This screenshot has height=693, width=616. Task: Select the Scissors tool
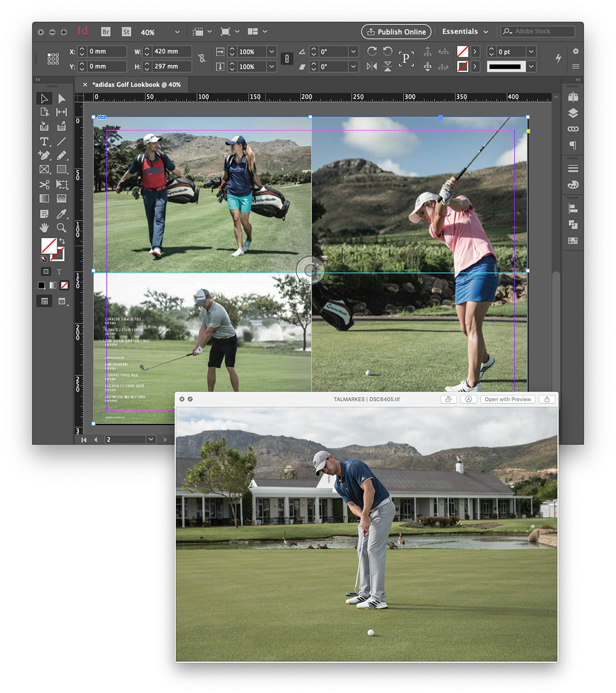click(x=45, y=184)
